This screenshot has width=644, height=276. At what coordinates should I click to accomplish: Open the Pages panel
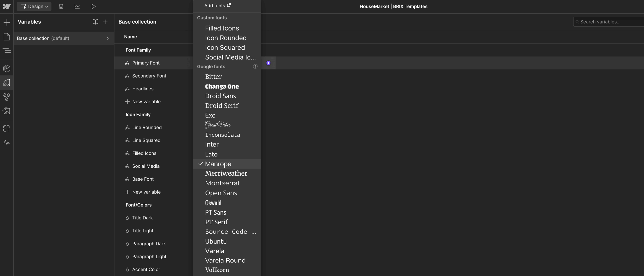tap(7, 37)
